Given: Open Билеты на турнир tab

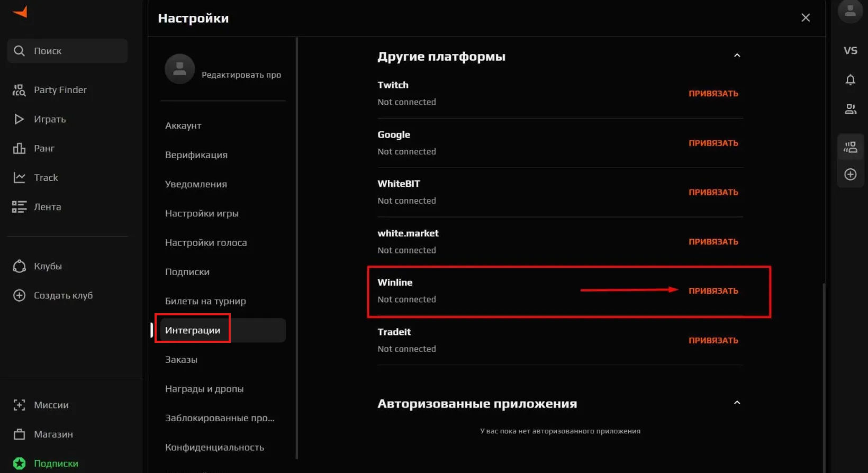Looking at the screenshot, I should [205, 301].
